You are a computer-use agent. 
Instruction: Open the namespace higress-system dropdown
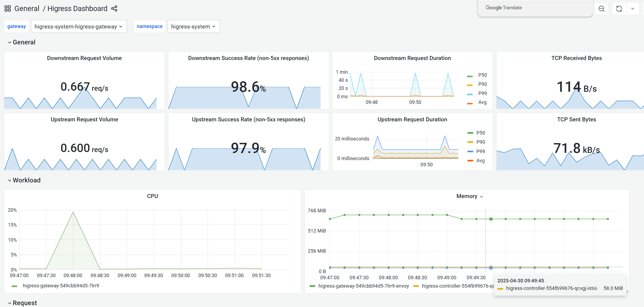[193, 27]
